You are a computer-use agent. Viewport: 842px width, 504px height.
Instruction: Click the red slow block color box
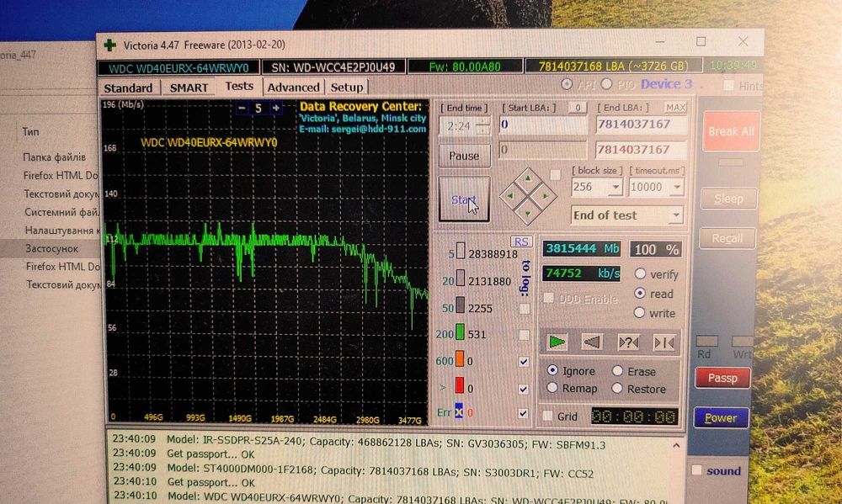(460, 385)
